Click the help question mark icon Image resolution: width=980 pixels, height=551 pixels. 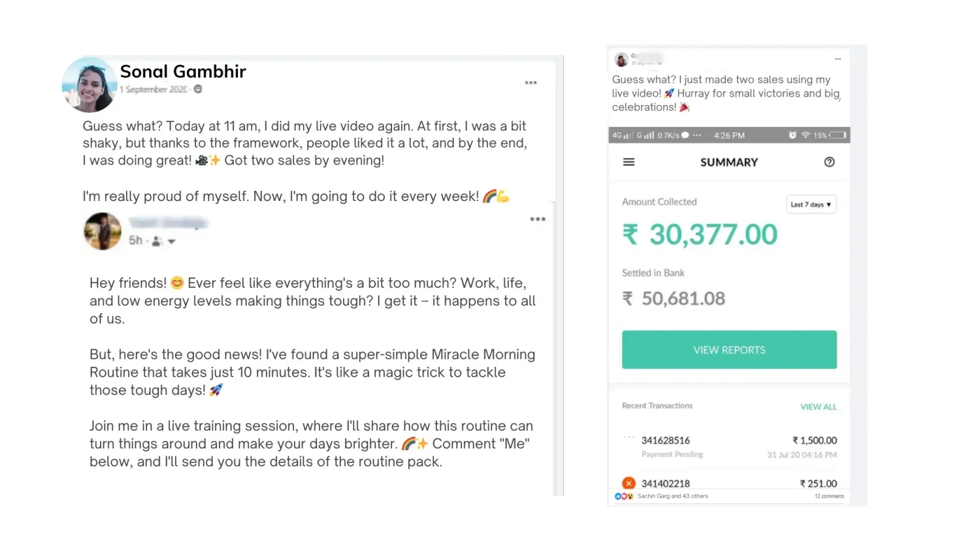(x=829, y=162)
